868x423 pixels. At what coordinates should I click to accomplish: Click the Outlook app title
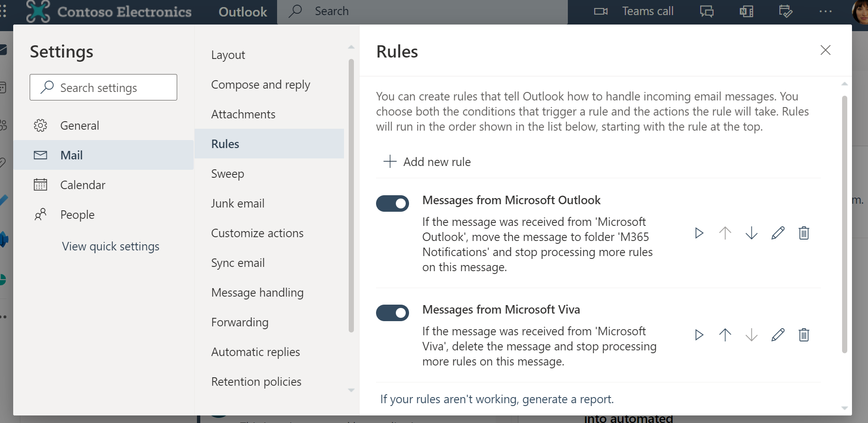tap(243, 12)
